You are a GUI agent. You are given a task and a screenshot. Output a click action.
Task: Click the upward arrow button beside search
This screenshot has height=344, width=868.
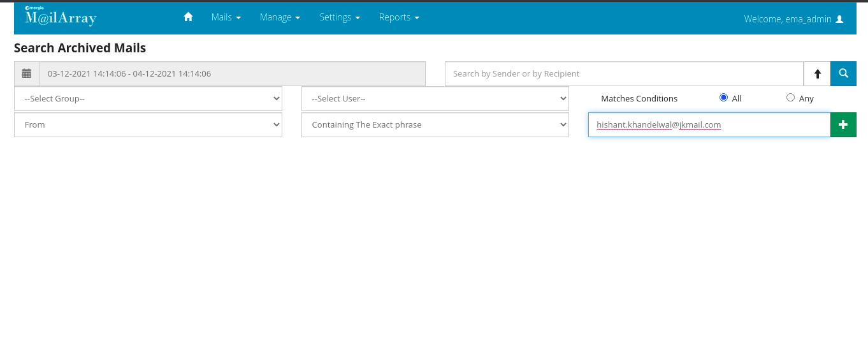pyautogui.click(x=817, y=73)
